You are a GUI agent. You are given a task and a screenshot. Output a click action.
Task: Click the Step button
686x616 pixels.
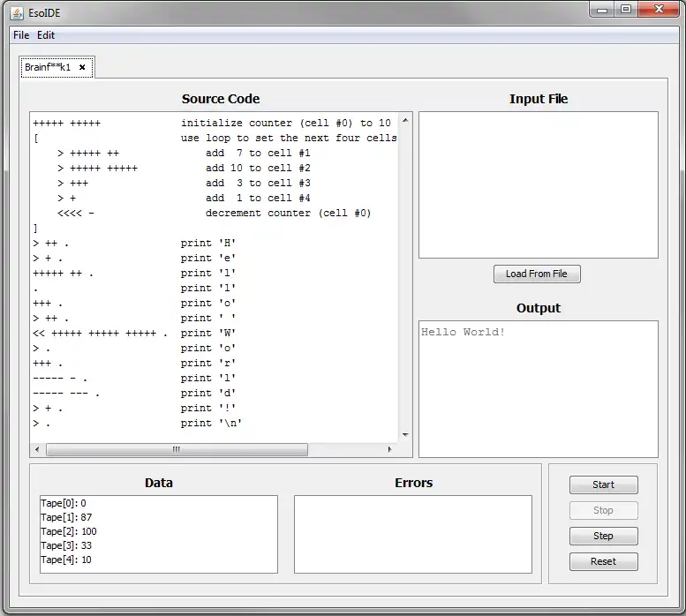pyautogui.click(x=603, y=536)
